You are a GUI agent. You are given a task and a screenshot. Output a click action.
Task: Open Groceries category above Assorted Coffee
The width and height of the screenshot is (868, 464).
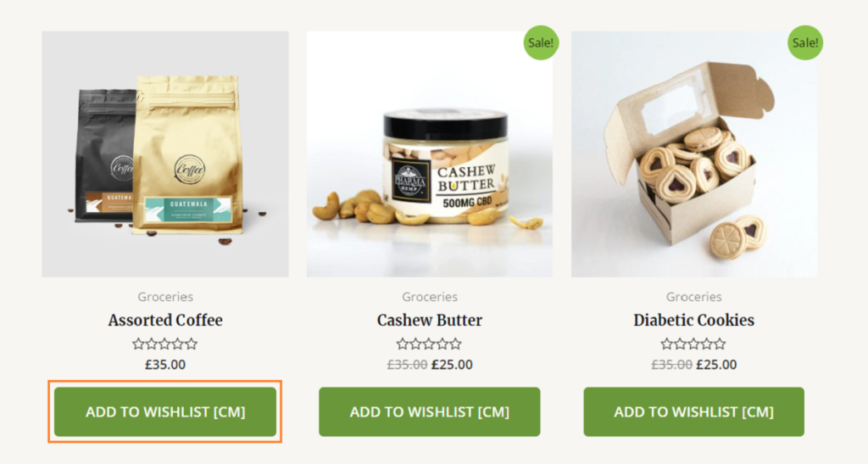[165, 297]
